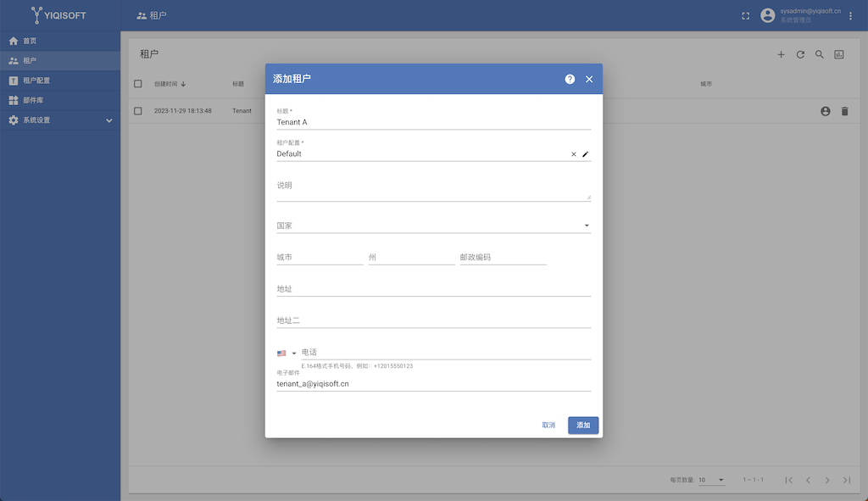This screenshot has height=501, width=868.
Task: Expand 系统设置 sidebar menu
Action: [x=60, y=120]
